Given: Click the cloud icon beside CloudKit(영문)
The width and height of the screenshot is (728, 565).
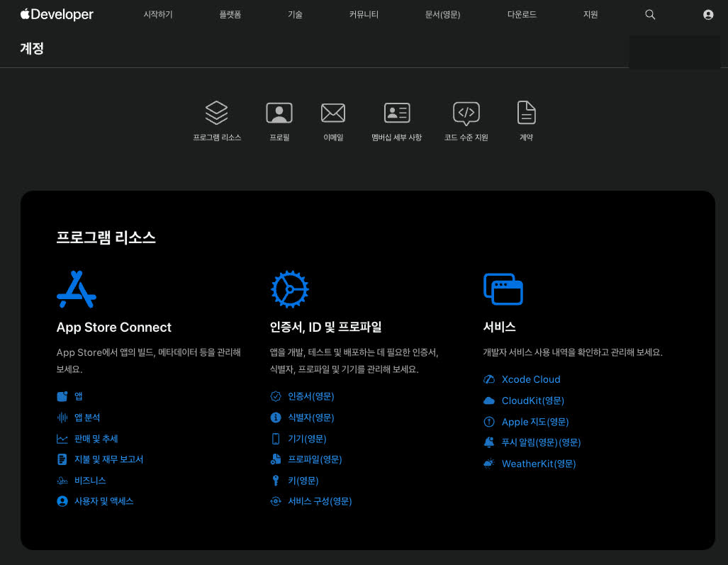Looking at the screenshot, I should click(489, 401).
